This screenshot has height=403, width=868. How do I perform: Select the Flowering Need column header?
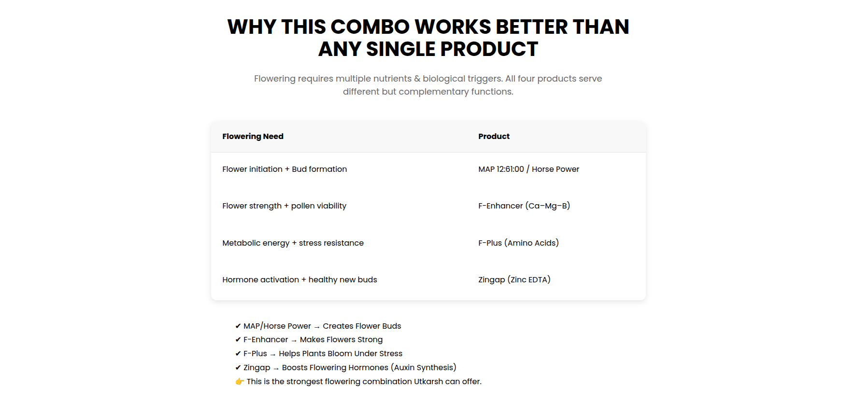253,137
